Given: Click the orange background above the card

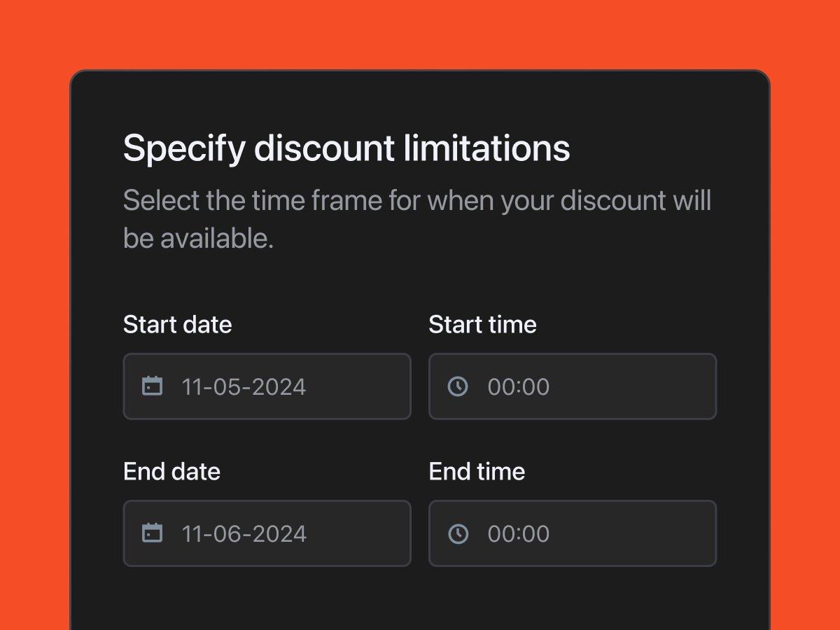Looking at the screenshot, I should (x=420, y=34).
